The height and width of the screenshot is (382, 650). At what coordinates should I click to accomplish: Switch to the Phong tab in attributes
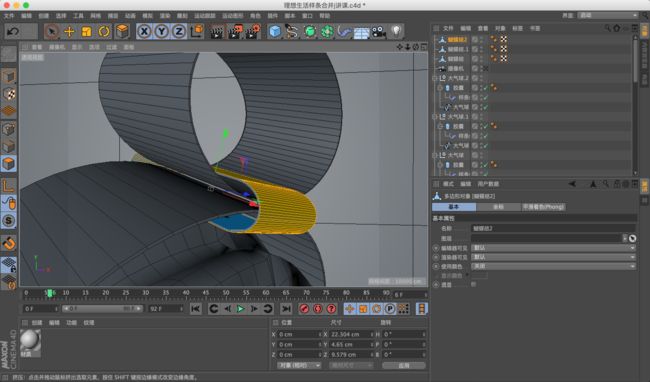[543, 207]
